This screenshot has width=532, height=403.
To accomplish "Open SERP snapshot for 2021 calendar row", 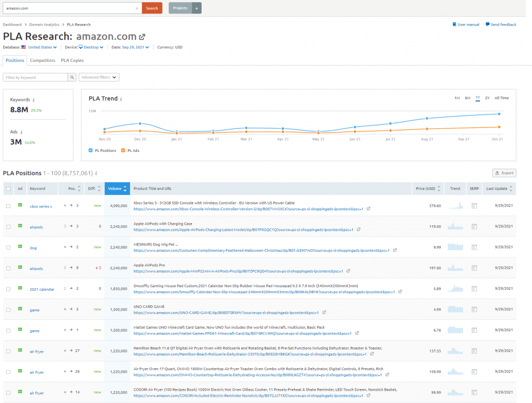I will click(474, 289).
